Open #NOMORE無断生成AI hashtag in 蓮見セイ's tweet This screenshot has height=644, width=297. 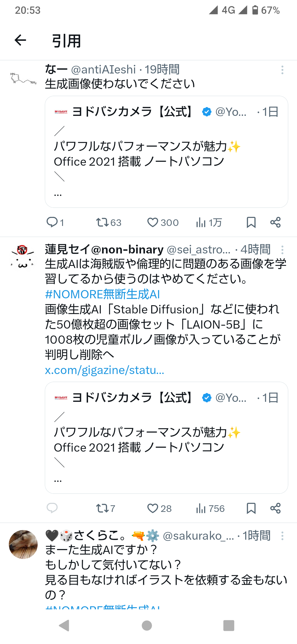[102, 294]
